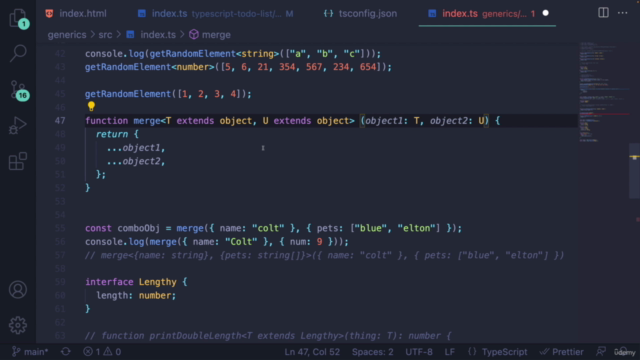Click index.ts in the breadcrumb path

[158, 35]
